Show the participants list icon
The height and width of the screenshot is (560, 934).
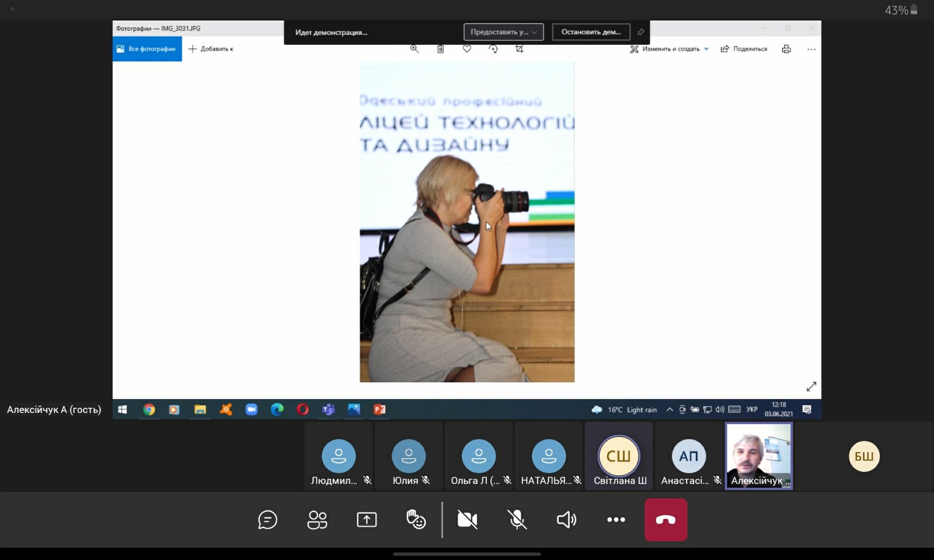(317, 519)
